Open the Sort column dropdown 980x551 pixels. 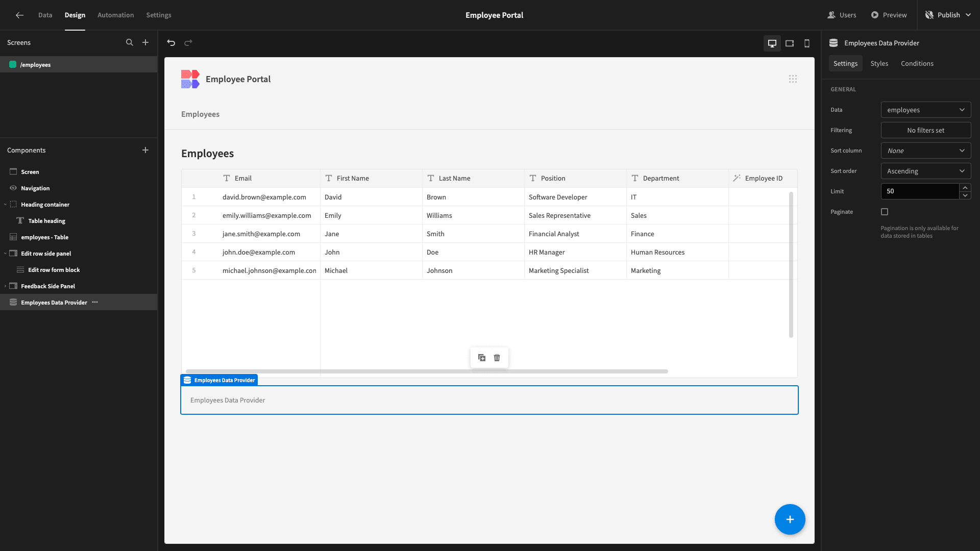pyautogui.click(x=926, y=150)
